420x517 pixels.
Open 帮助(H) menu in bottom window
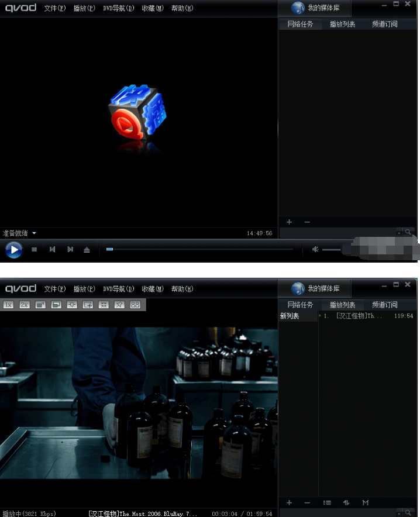click(183, 289)
